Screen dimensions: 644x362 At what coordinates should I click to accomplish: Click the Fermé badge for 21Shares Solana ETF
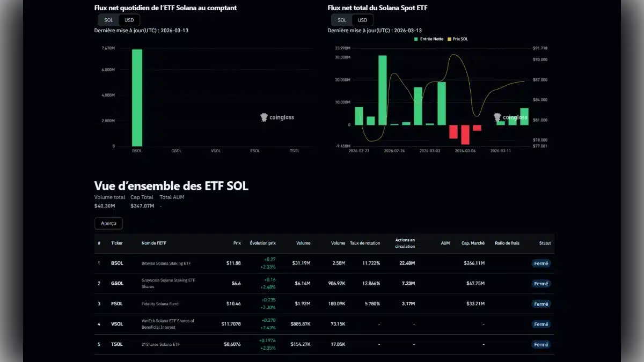click(x=541, y=344)
